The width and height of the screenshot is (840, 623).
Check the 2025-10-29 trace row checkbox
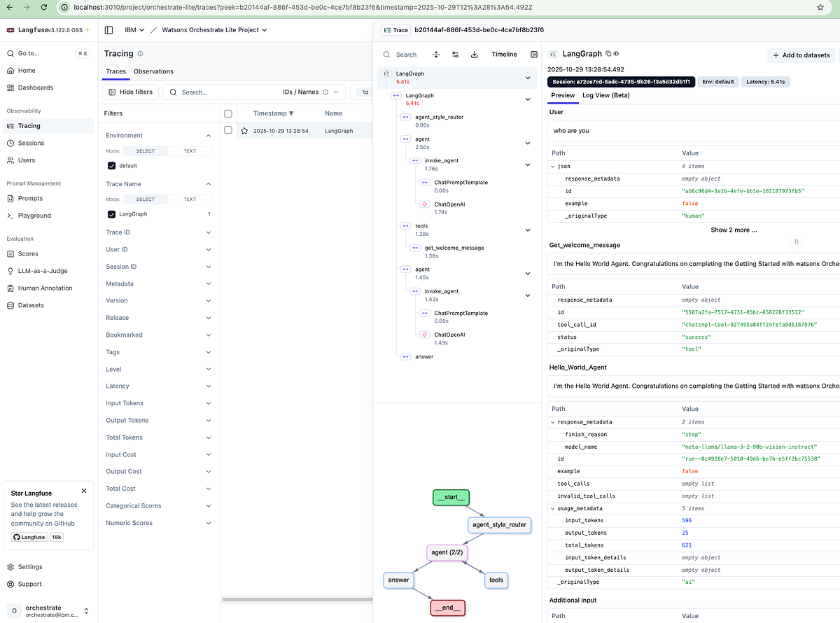(228, 130)
